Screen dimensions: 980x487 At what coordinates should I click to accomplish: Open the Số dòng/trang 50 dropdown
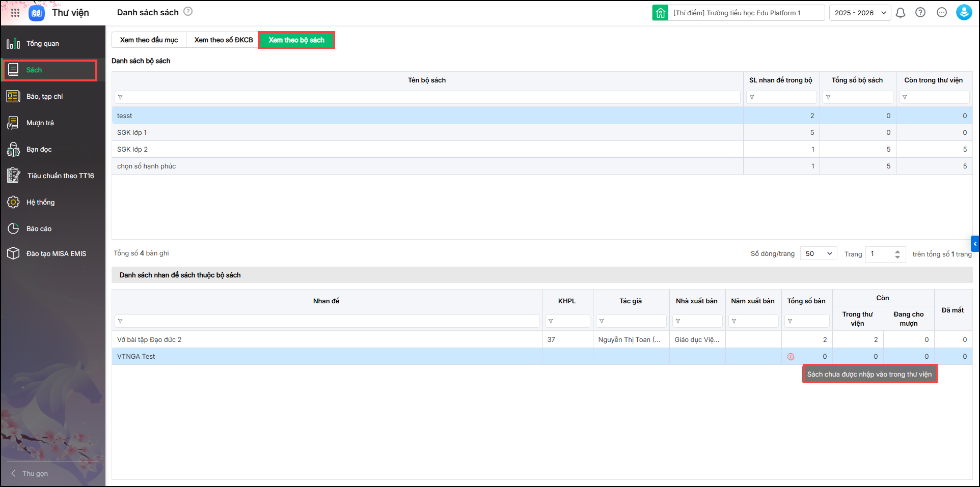coord(818,253)
